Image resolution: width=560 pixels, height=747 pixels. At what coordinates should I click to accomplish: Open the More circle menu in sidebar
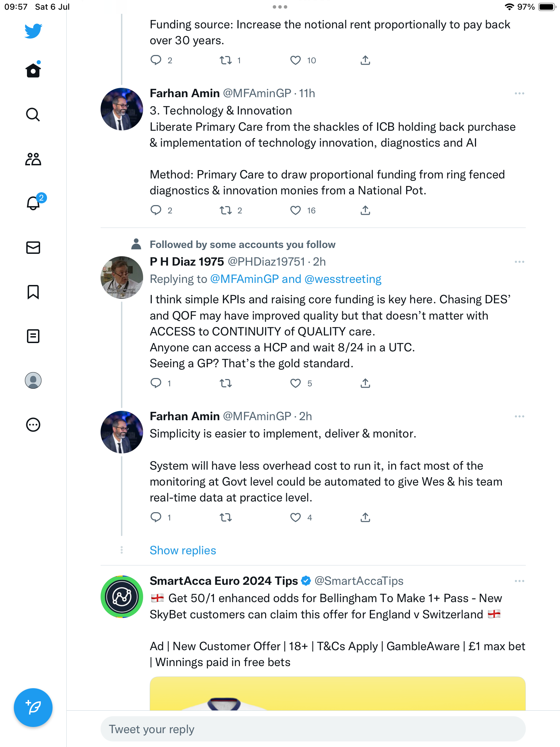tap(33, 425)
